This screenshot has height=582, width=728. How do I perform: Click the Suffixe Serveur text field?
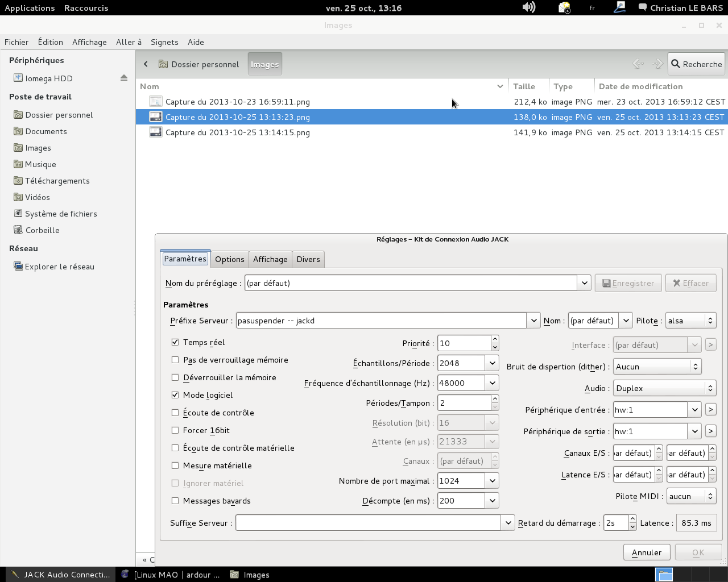368,523
